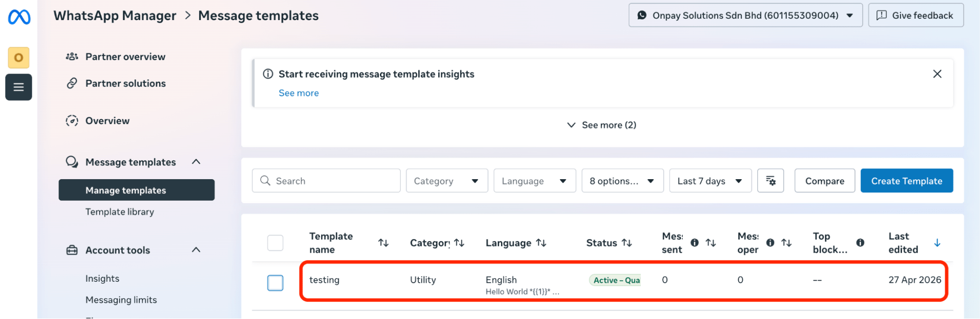Screen dimensions: 980x319
Task: Click the info icon beside insights notice
Action: coord(268,74)
